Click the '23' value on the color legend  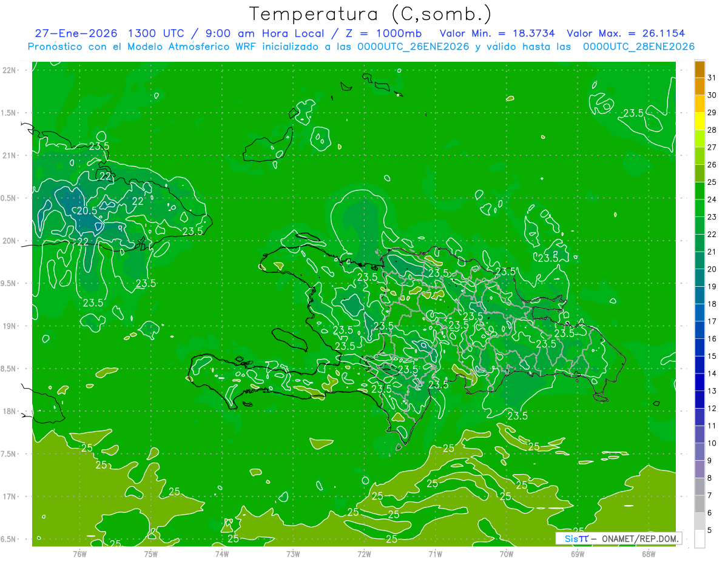712,217
